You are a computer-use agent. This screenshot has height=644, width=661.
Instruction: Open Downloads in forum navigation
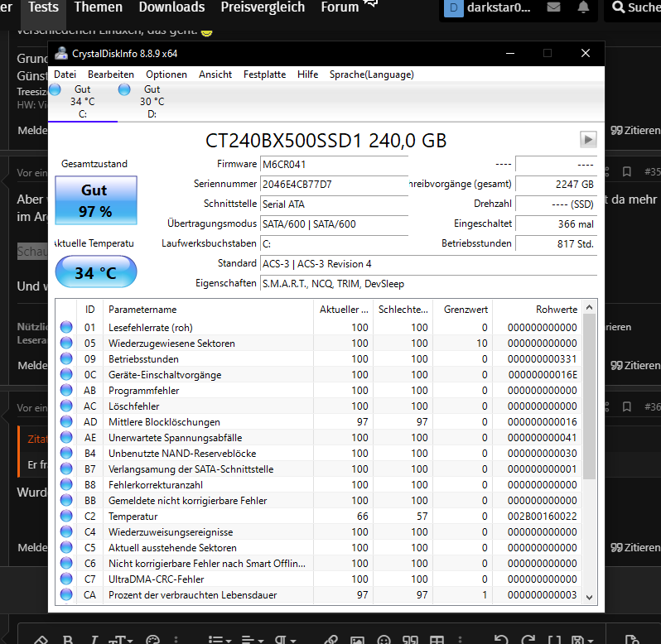pyautogui.click(x=172, y=7)
